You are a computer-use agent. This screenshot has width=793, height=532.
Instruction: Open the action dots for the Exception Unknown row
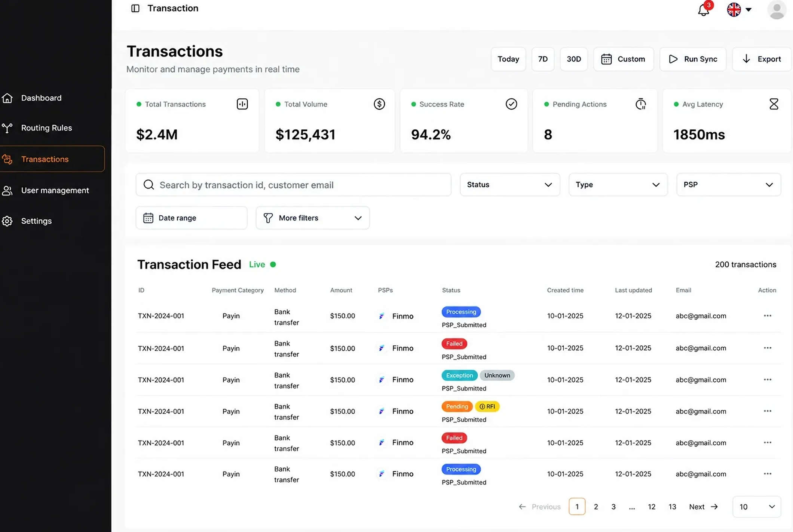768,379
